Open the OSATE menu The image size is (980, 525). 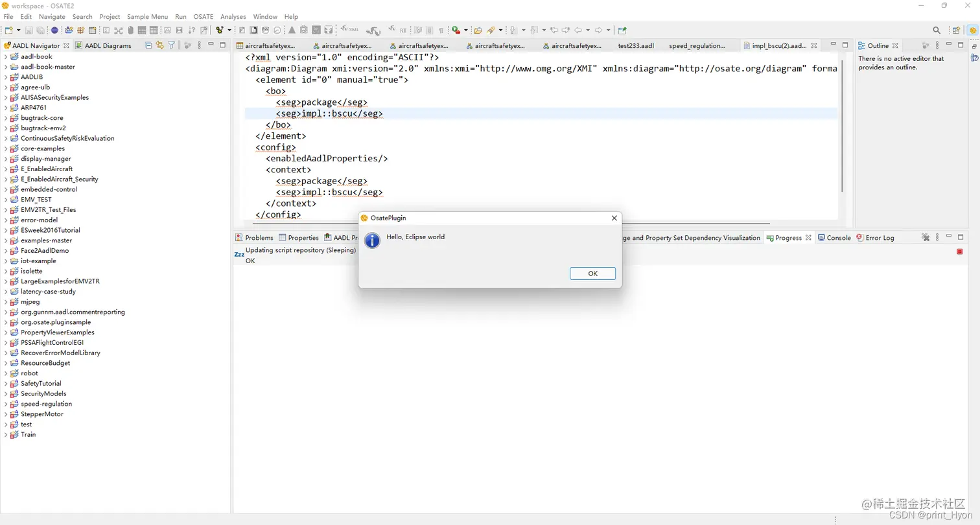click(204, 16)
